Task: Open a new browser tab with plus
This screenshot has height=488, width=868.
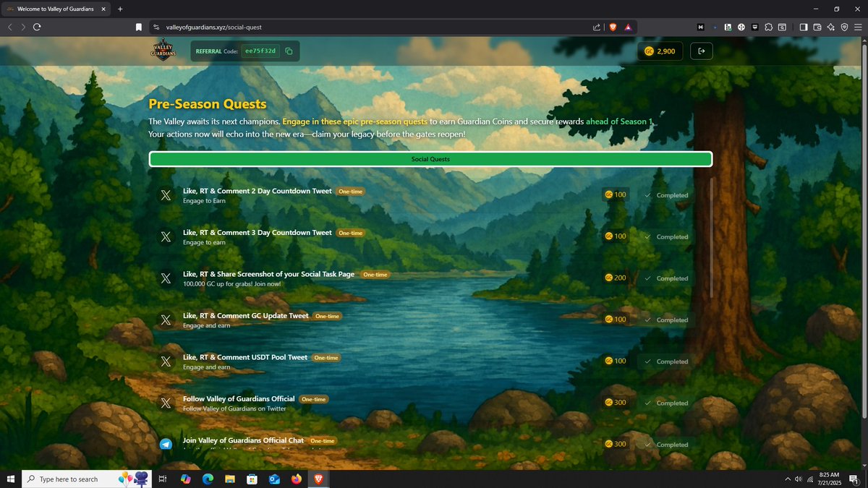Action: coord(120,9)
